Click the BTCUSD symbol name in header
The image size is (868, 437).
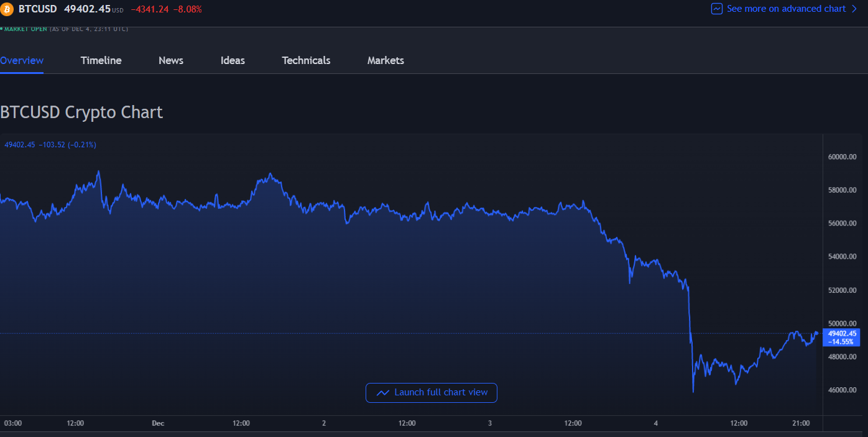(37, 9)
